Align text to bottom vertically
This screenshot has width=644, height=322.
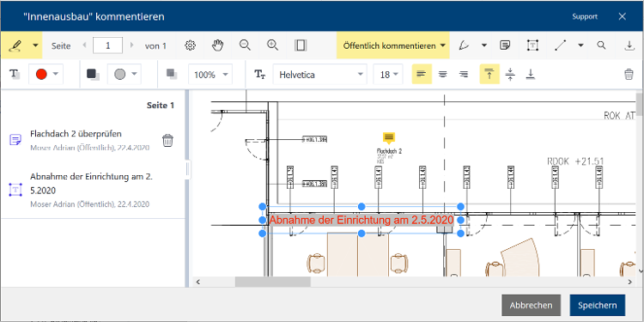pos(531,75)
